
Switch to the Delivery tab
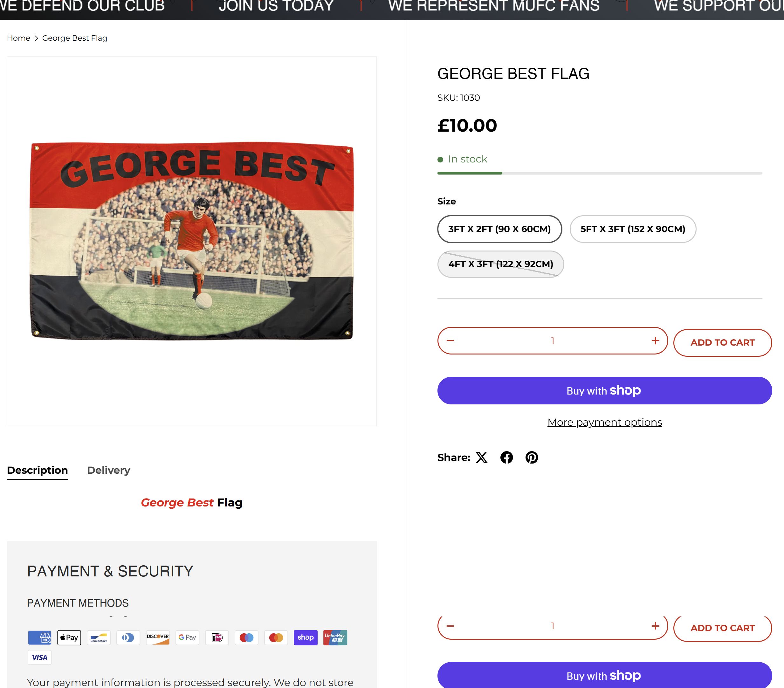[108, 470]
